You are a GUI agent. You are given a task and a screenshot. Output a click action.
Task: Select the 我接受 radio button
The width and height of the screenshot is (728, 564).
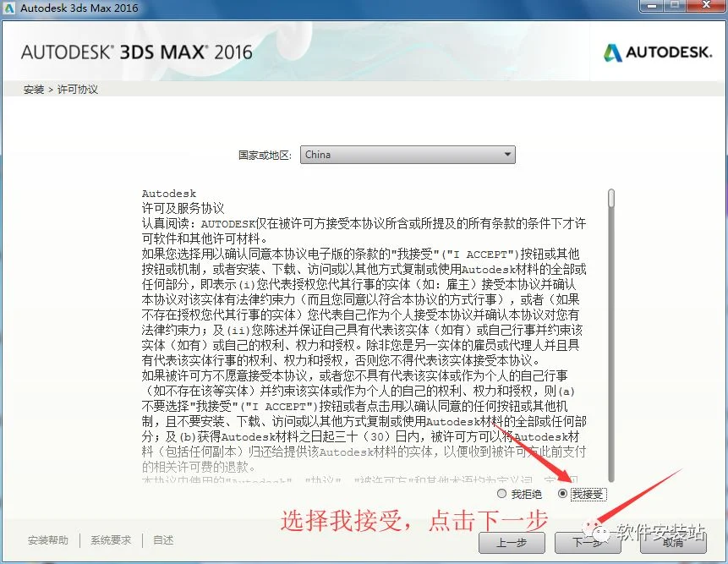coord(563,494)
